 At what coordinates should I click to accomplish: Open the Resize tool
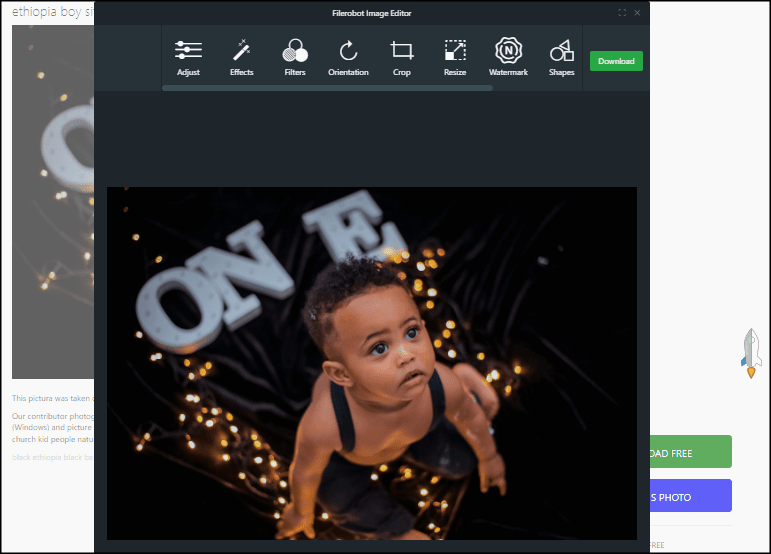tap(455, 58)
